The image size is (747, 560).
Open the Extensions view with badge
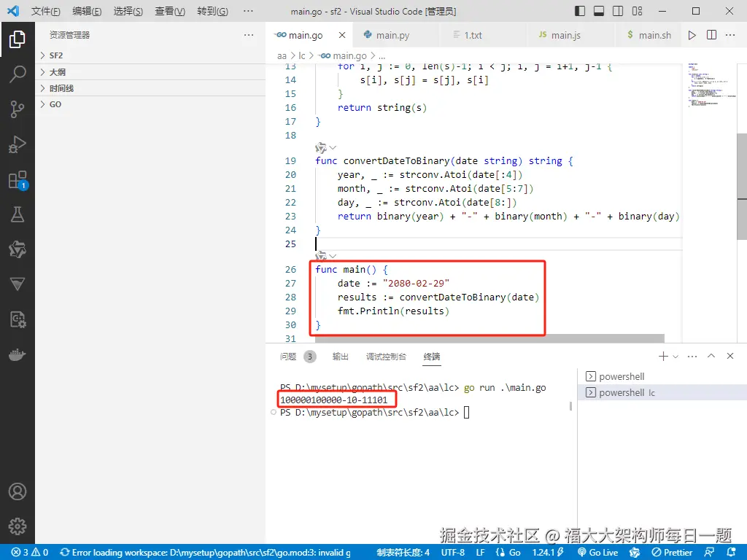(x=18, y=181)
